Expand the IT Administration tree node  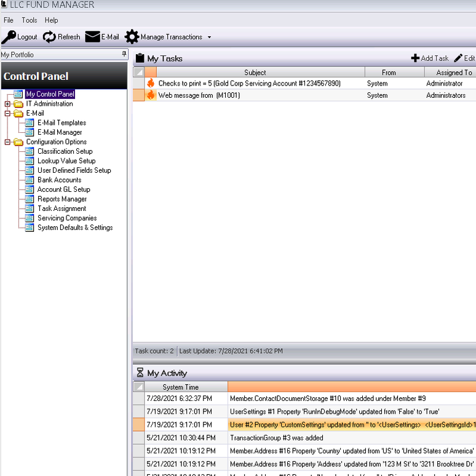coord(7,104)
